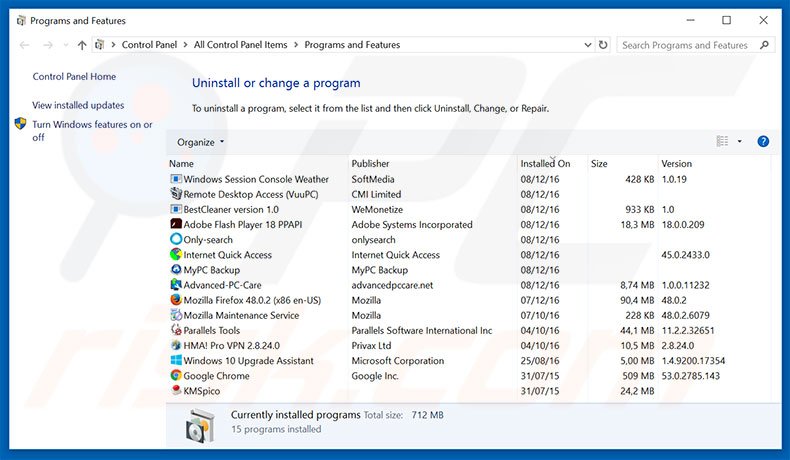This screenshot has width=790, height=460.
Task: Click the MyPC Backup icon
Action: pos(176,270)
